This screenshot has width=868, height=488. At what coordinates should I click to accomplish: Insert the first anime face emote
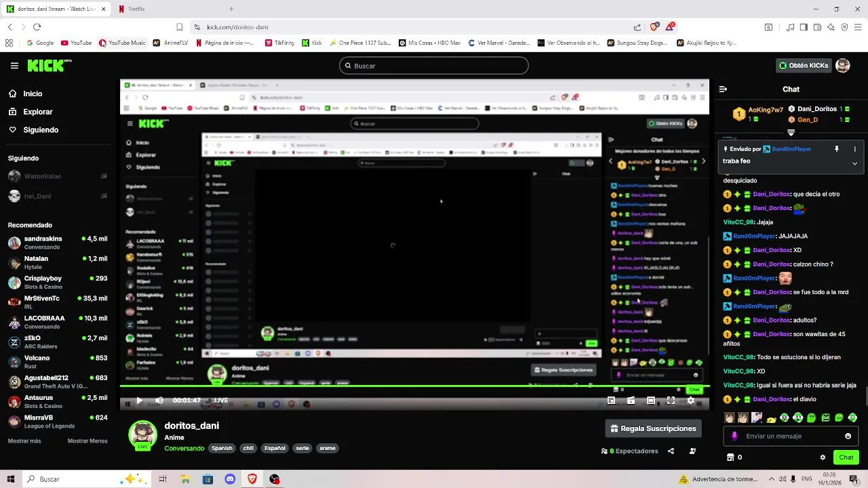[x=729, y=418]
